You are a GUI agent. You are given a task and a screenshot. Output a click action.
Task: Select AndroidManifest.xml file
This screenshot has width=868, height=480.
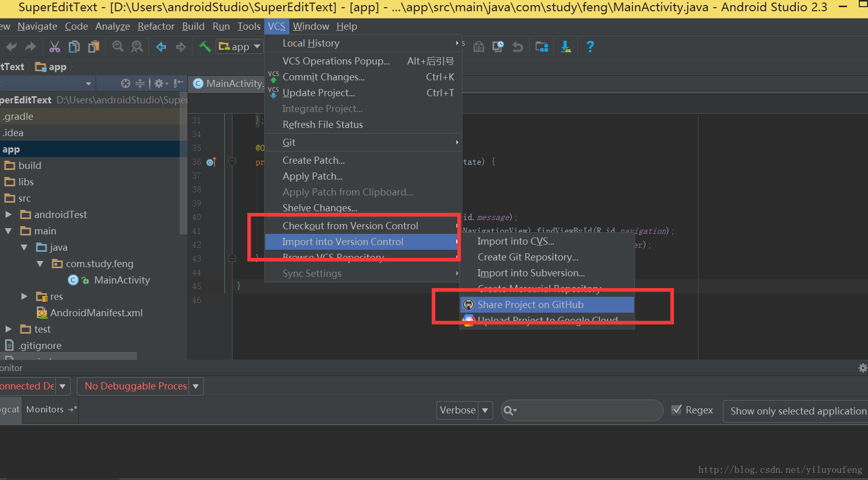(96, 313)
